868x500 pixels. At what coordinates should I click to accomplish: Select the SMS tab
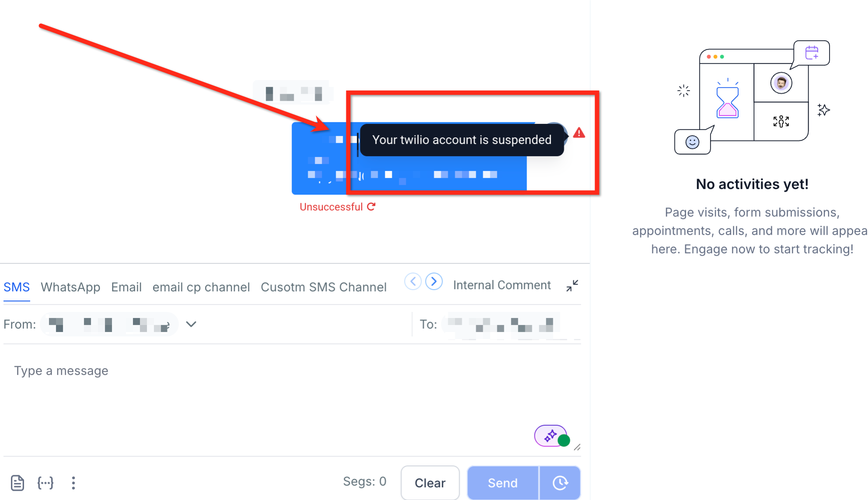(x=17, y=287)
